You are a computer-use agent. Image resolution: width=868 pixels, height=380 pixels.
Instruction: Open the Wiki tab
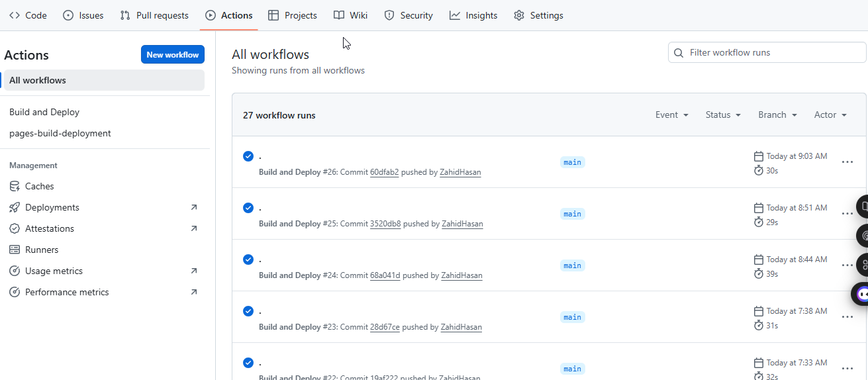click(x=351, y=15)
